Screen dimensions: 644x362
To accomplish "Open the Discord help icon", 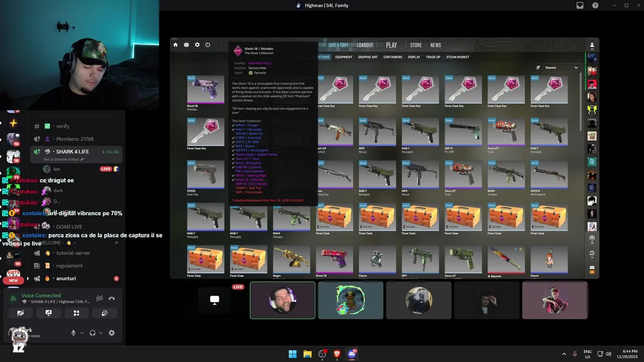I will tap(595, 6).
